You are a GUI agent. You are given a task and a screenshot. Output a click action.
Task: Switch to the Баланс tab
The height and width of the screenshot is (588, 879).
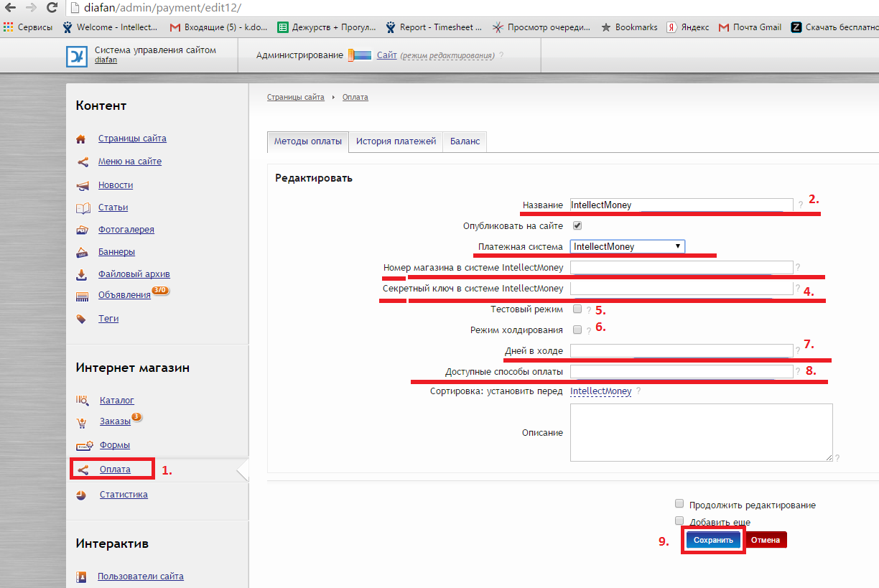tap(465, 142)
